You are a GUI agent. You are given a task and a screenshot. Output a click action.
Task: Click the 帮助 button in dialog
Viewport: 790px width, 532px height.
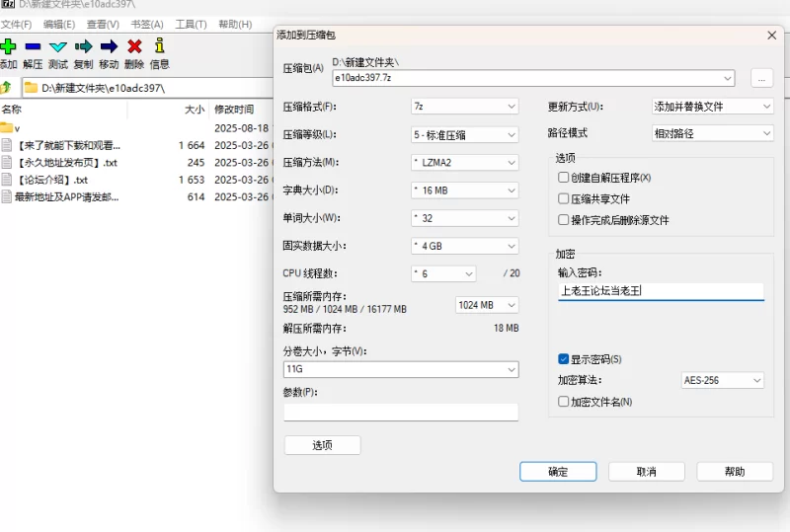pos(735,472)
